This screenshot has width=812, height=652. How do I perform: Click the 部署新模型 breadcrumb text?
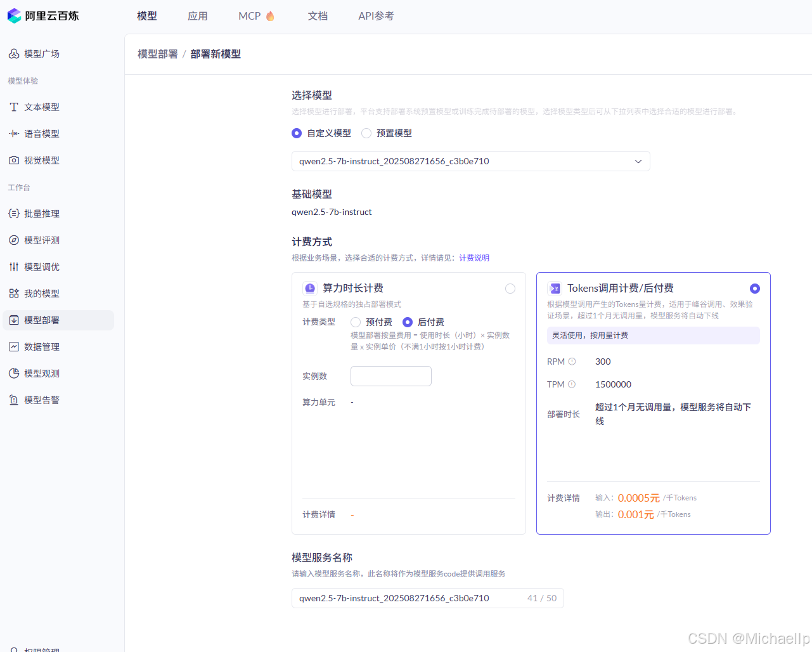pyautogui.click(x=216, y=54)
